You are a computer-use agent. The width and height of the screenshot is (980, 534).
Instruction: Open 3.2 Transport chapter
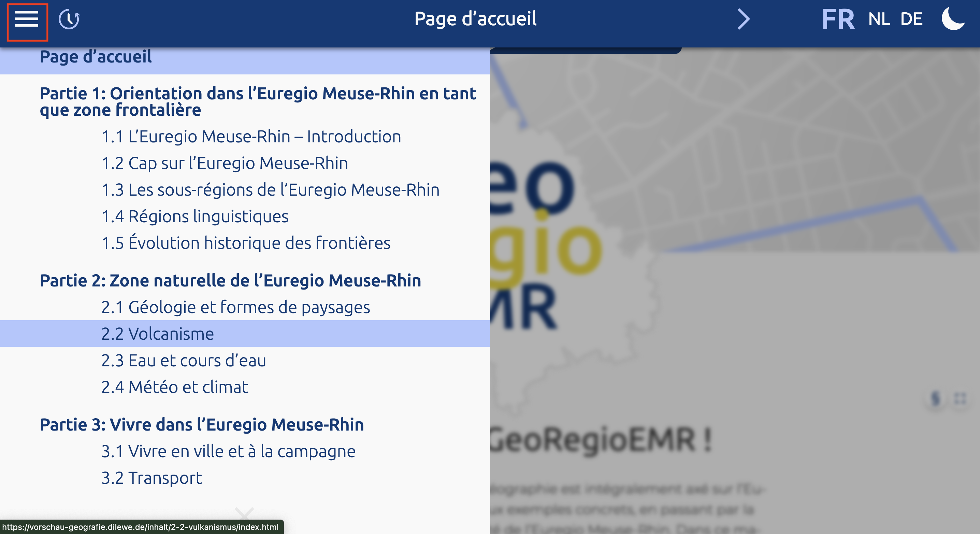[152, 478]
